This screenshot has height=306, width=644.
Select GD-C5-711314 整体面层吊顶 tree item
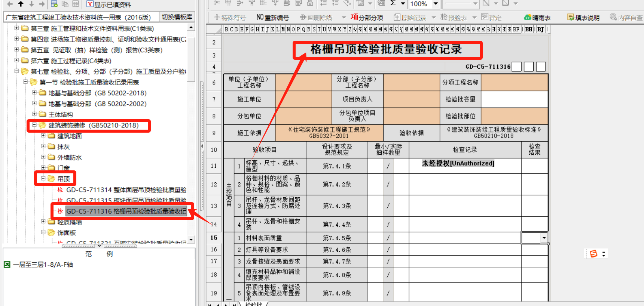click(x=126, y=190)
